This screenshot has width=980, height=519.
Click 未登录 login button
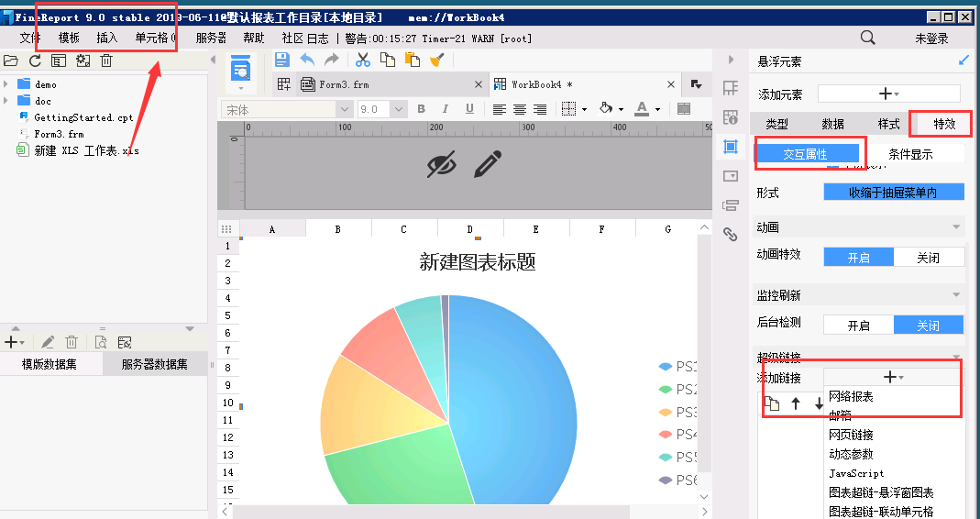pyautogui.click(x=931, y=39)
